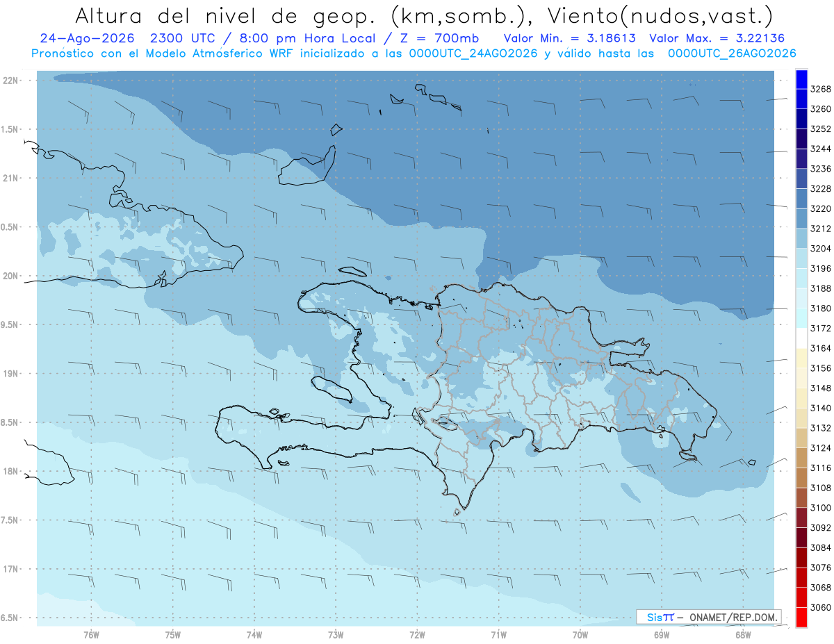The image size is (834, 644).
Task: Click the bright blue top segment of color bar
Action: point(801,79)
